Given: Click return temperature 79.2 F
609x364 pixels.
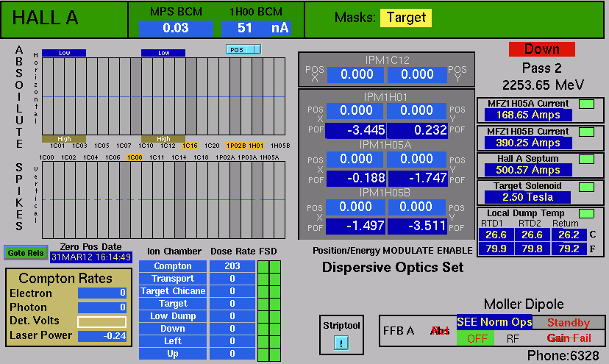Looking at the screenshot, I should (569, 249).
